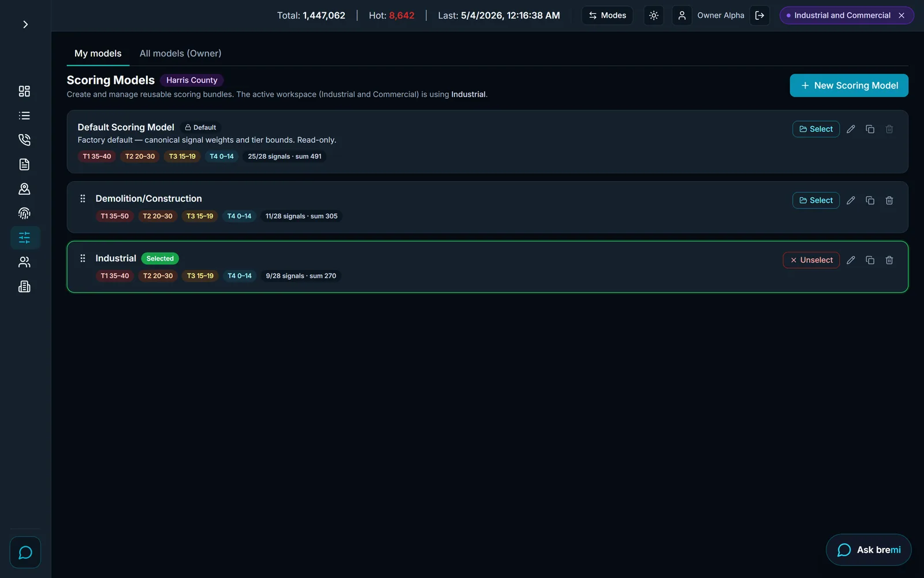Edit the Industrial model
This screenshot has height=578, width=924.
[851, 260]
